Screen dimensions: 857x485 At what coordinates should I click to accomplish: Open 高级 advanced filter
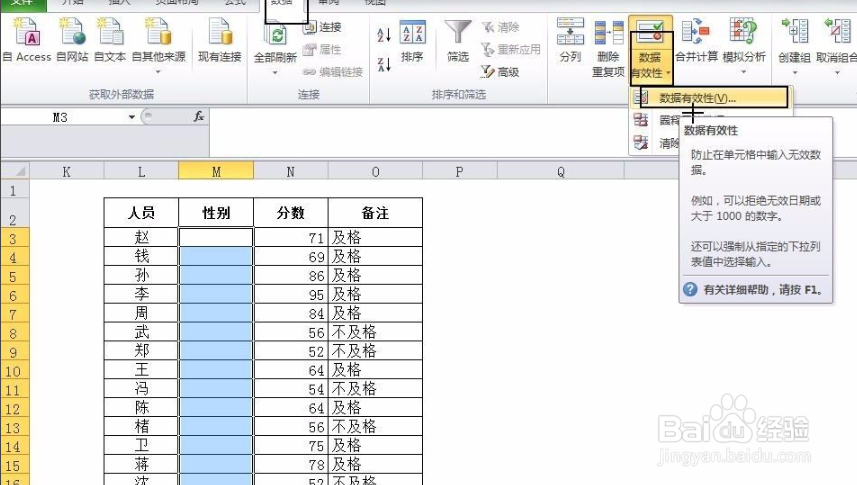coord(500,72)
